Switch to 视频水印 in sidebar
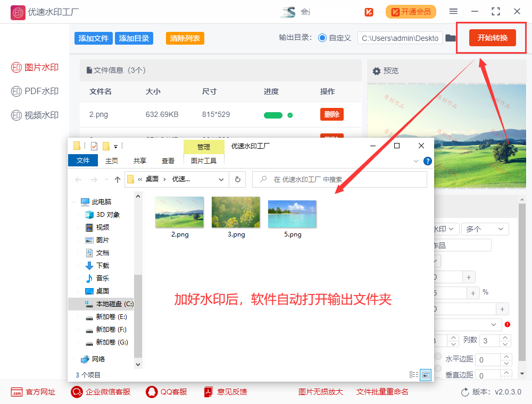The height and width of the screenshot is (404, 532). point(35,115)
